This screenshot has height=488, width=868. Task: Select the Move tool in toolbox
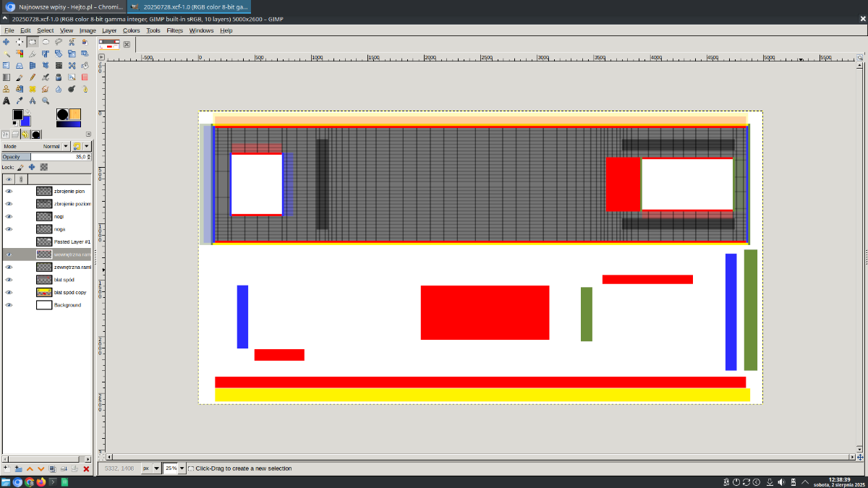coord(7,42)
